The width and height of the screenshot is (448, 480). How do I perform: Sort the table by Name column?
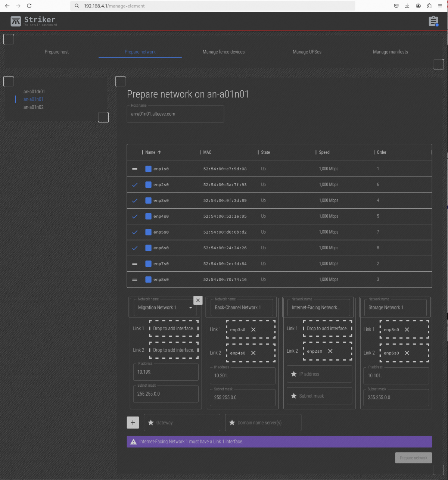point(150,152)
